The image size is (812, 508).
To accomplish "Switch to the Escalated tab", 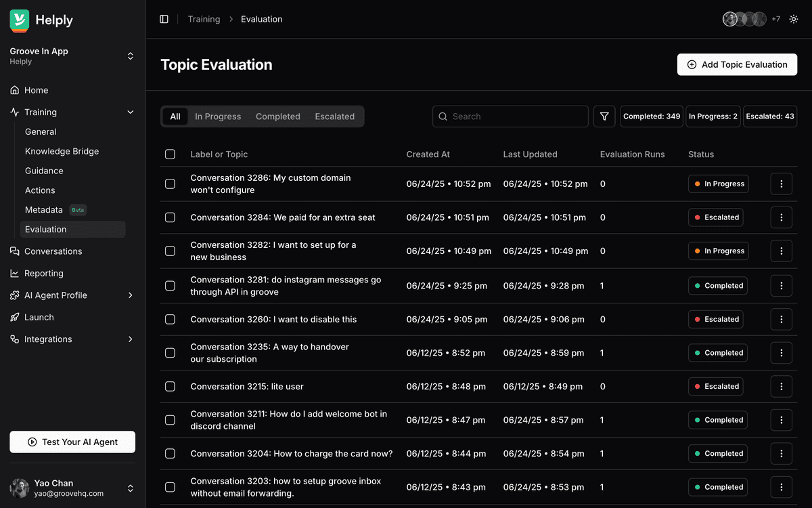I will click(x=335, y=117).
